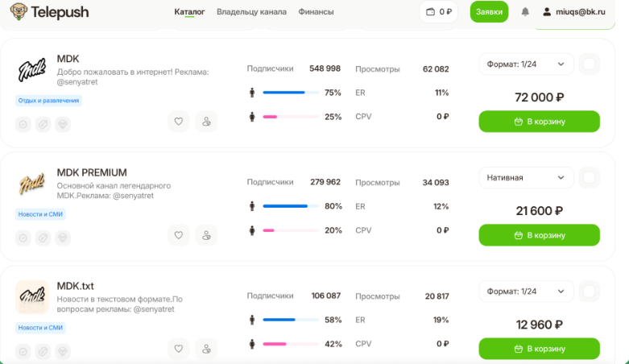Click the MDK ER value 11%
Screen dimensions: 629x364
pos(441,93)
